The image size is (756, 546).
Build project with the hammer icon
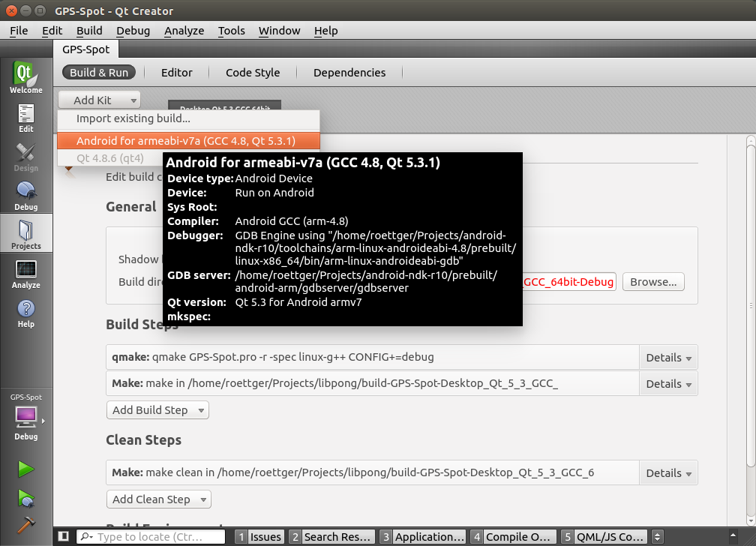pyautogui.click(x=26, y=525)
